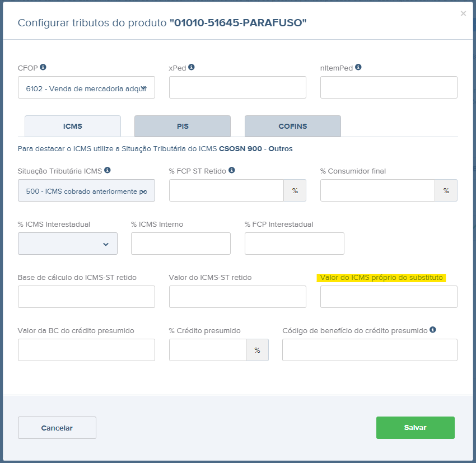
Task: Click the % FCP ST Retido field
Action: pos(226,190)
